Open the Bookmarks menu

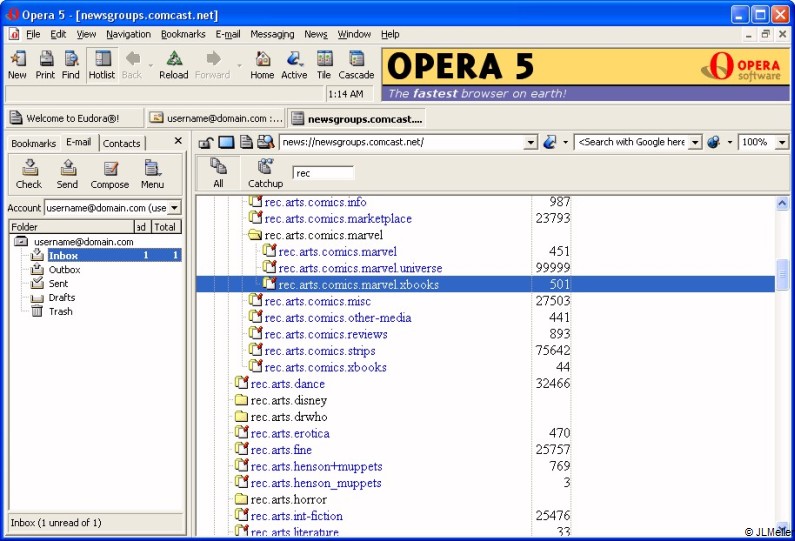183,34
